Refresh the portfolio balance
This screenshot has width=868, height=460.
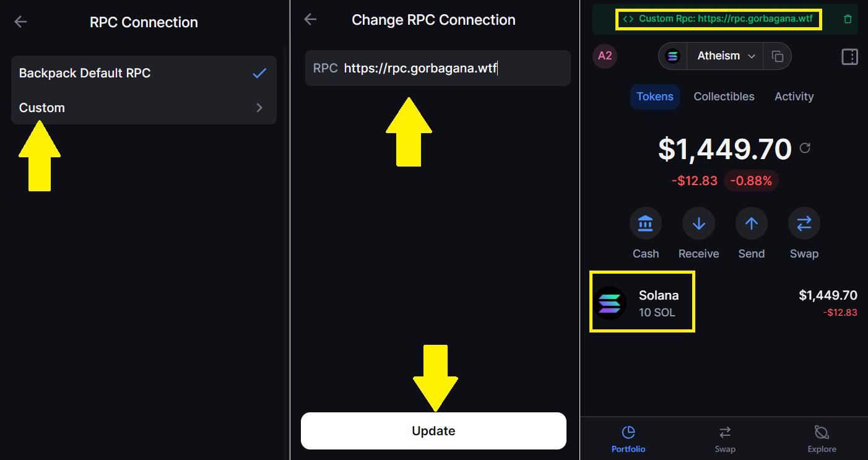[805, 148]
